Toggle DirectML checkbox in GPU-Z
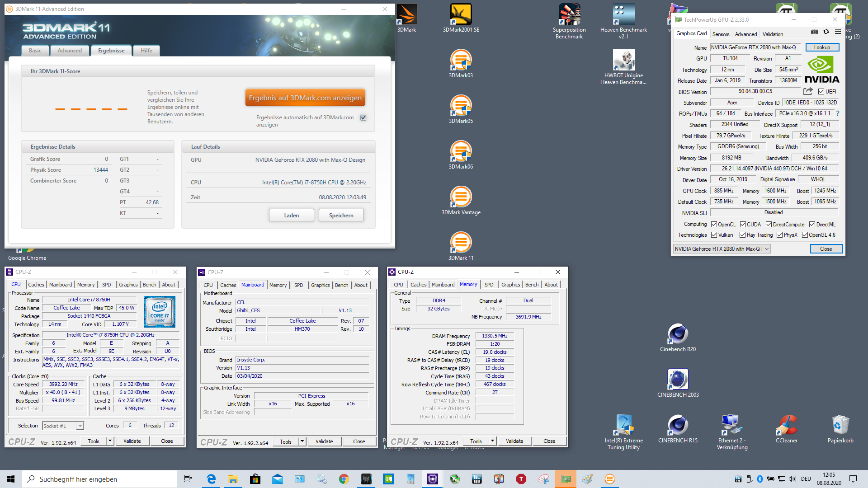This screenshot has width=868, height=488. [x=812, y=225]
